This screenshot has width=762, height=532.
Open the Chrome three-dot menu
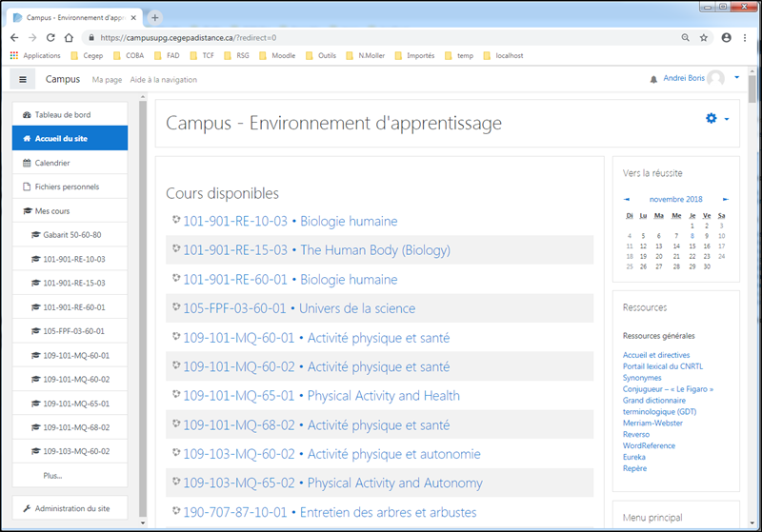[x=747, y=37]
